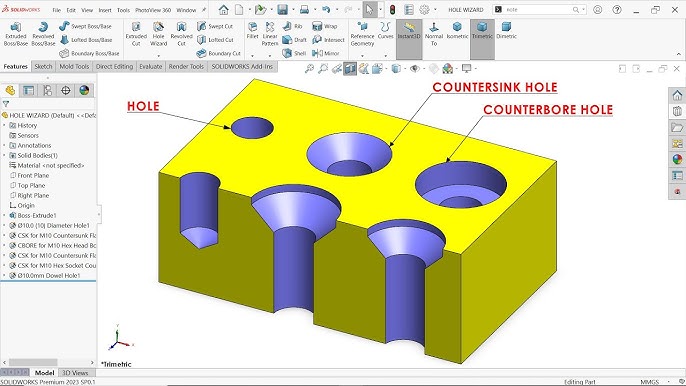686x386 pixels.
Task: Open the Appearances color ball in task pane
Action: pos(677,159)
